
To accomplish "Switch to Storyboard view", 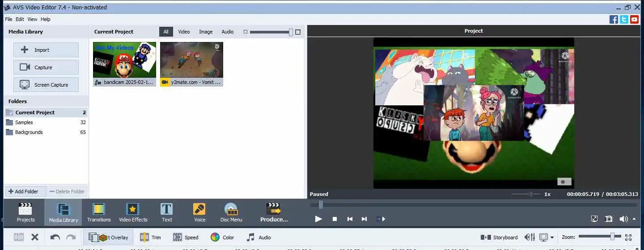I will click(499, 237).
